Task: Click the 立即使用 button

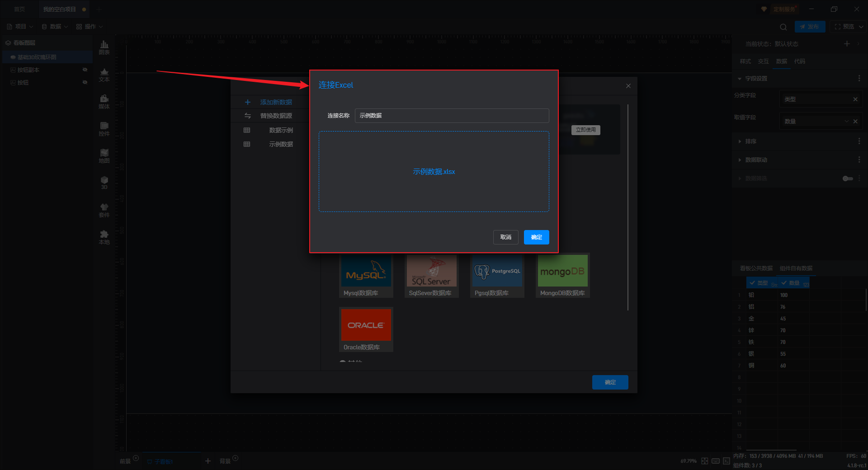Action: 586,130
